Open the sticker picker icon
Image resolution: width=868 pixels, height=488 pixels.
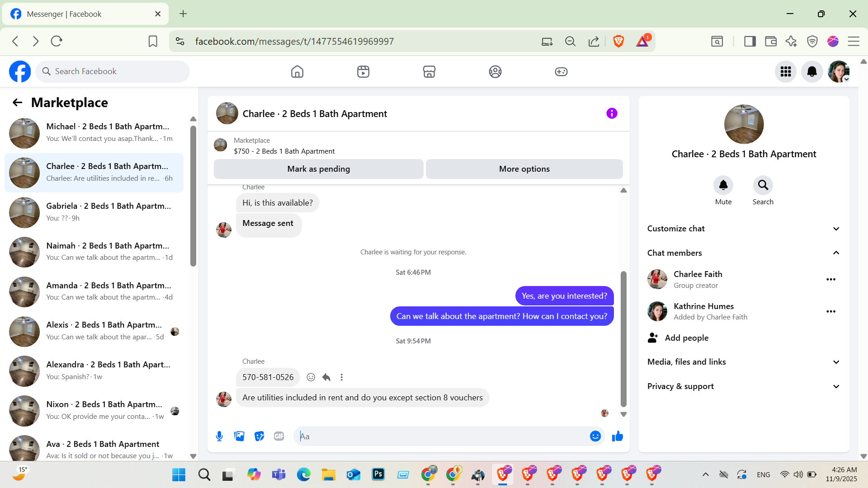tap(259, 436)
